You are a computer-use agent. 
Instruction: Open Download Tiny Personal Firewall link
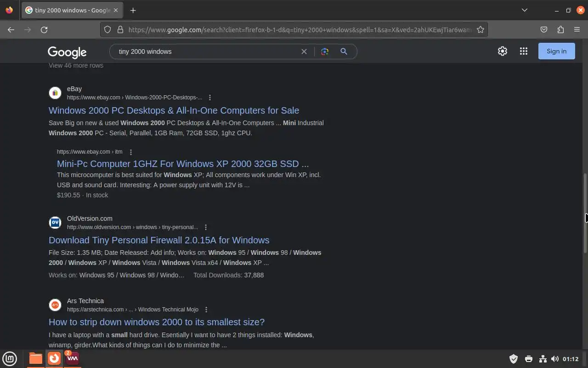pyautogui.click(x=159, y=240)
